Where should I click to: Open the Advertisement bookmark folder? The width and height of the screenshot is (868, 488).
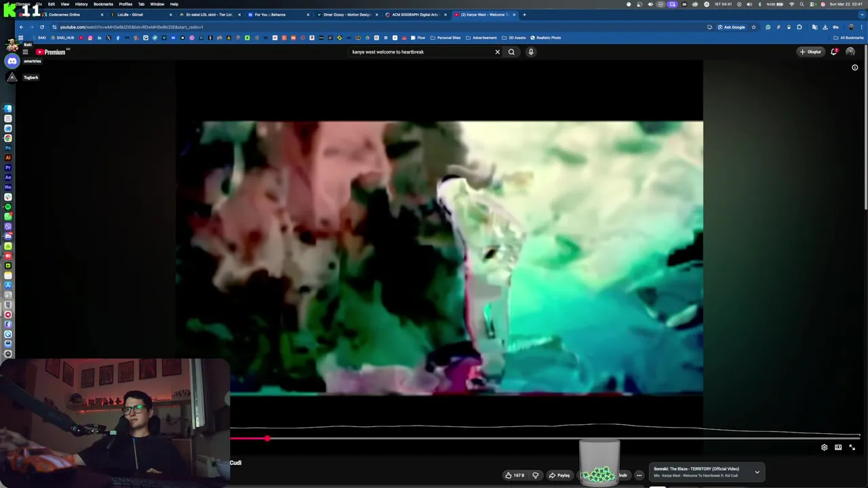pyautogui.click(x=481, y=38)
